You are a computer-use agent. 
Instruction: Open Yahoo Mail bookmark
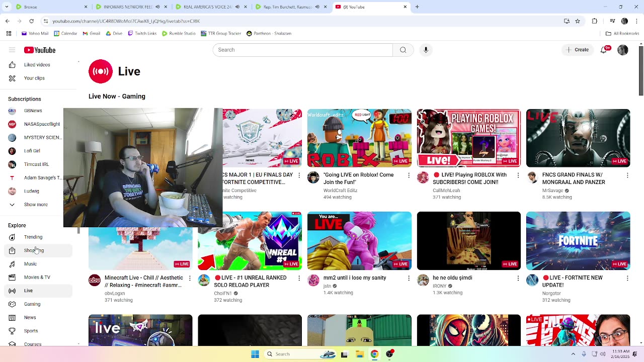(35, 34)
